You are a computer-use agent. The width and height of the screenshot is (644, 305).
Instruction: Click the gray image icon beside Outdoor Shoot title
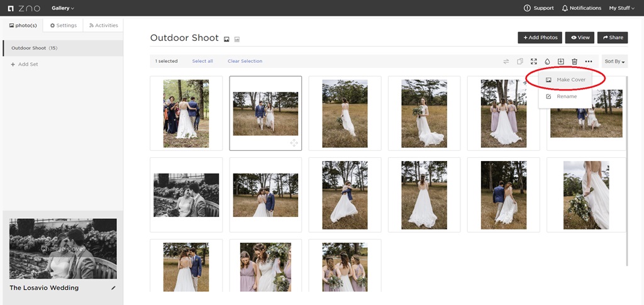coord(237,40)
